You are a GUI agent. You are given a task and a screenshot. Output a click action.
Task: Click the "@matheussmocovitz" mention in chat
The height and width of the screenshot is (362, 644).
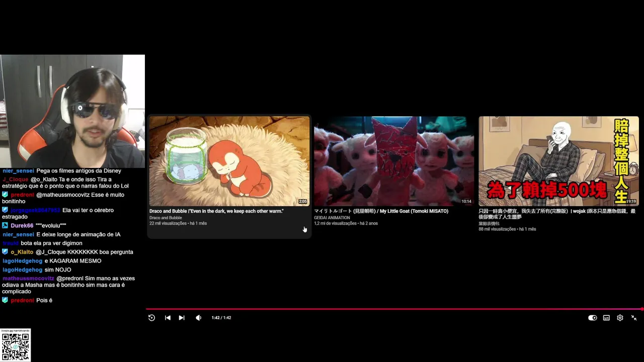pos(63,195)
